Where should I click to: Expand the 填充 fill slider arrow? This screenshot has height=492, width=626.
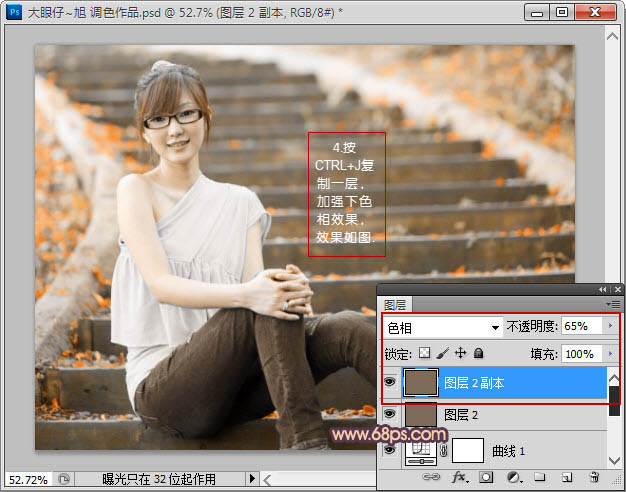pos(609,353)
